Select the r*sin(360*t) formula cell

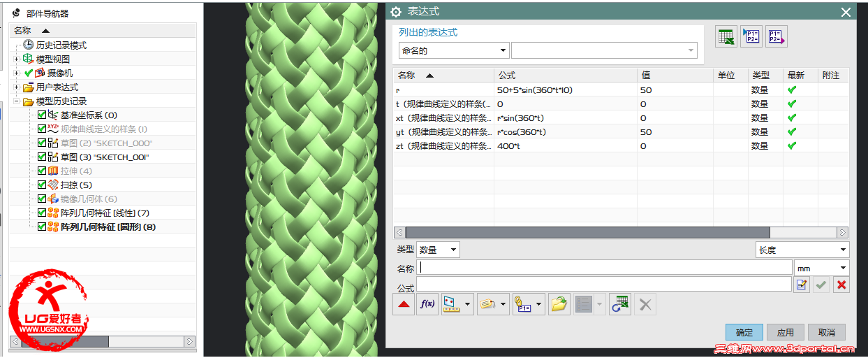566,117
